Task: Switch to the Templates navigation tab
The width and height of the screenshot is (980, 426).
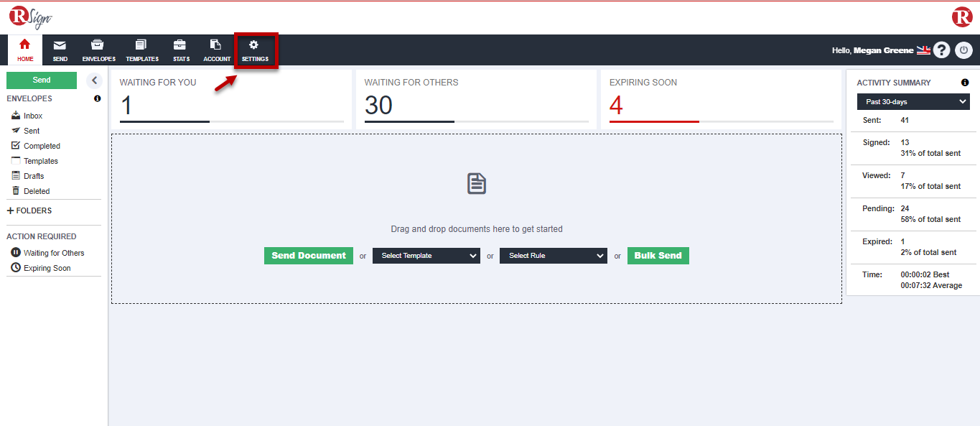Action: pos(142,50)
